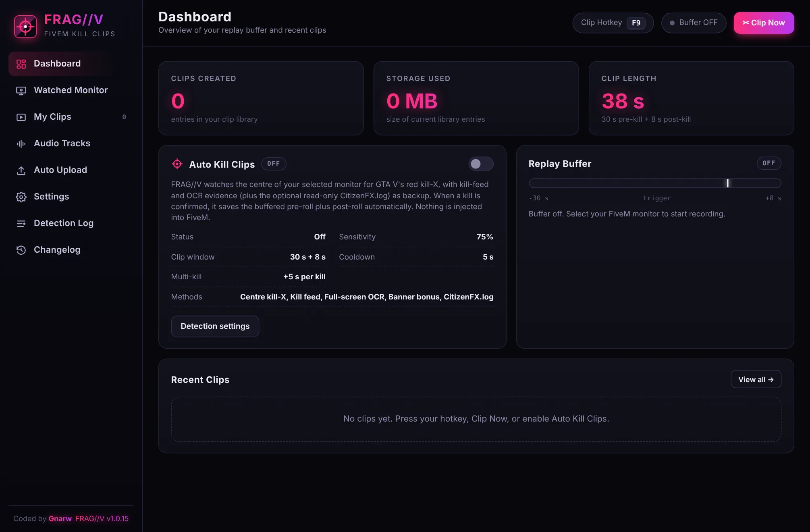Toggle the Auto Kill Clips switch
The width and height of the screenshot is (810, 532).
[x=481, y=164]
